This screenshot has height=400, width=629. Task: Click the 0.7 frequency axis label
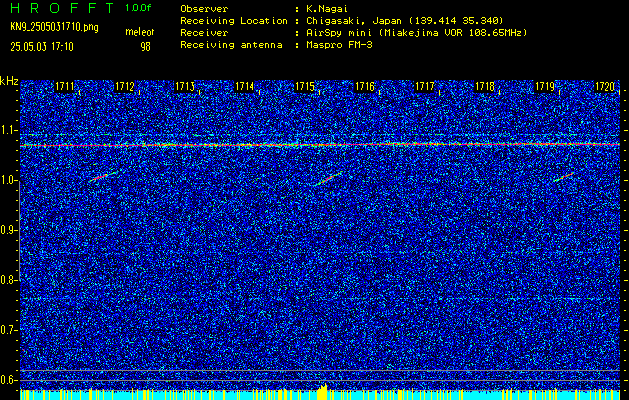click(9, 330)
